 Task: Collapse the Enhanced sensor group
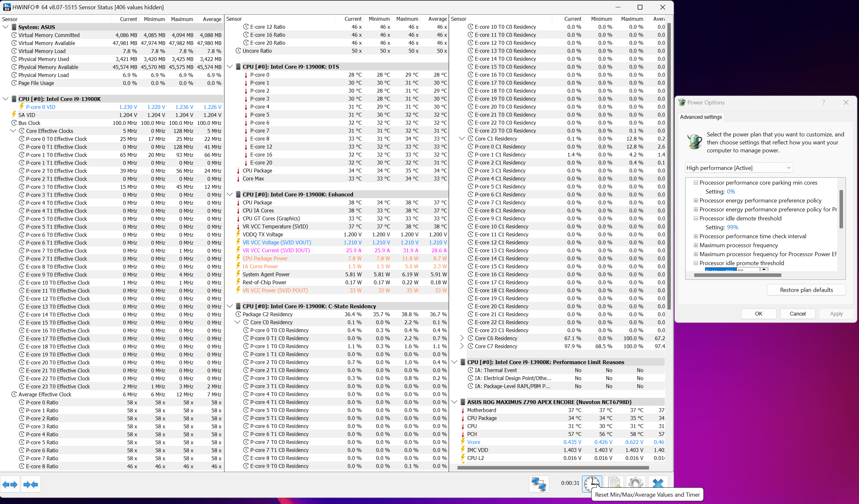(x=230, y=194)
